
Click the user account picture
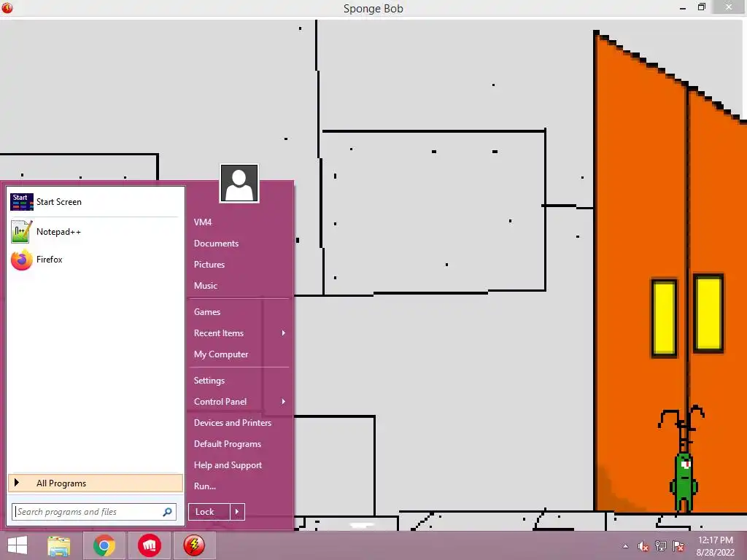tap(239, 183)
